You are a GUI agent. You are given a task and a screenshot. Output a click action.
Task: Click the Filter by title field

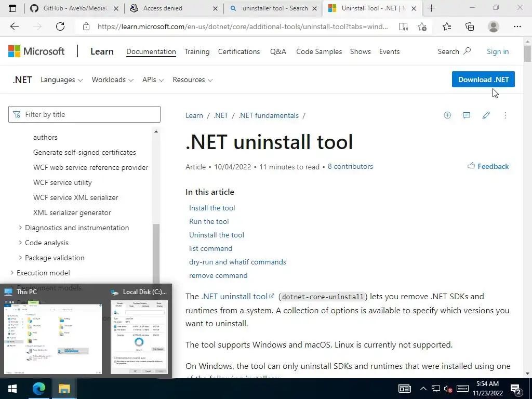(x=84, y=114)
